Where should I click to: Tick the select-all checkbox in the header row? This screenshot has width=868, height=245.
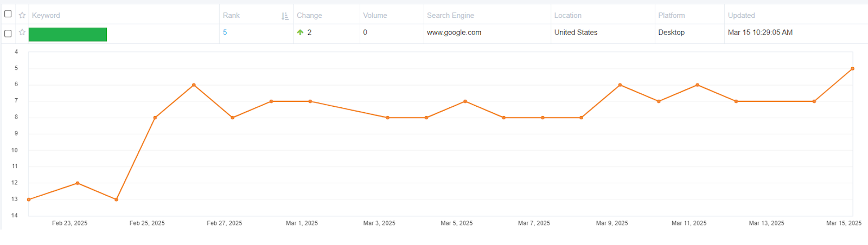8,14
